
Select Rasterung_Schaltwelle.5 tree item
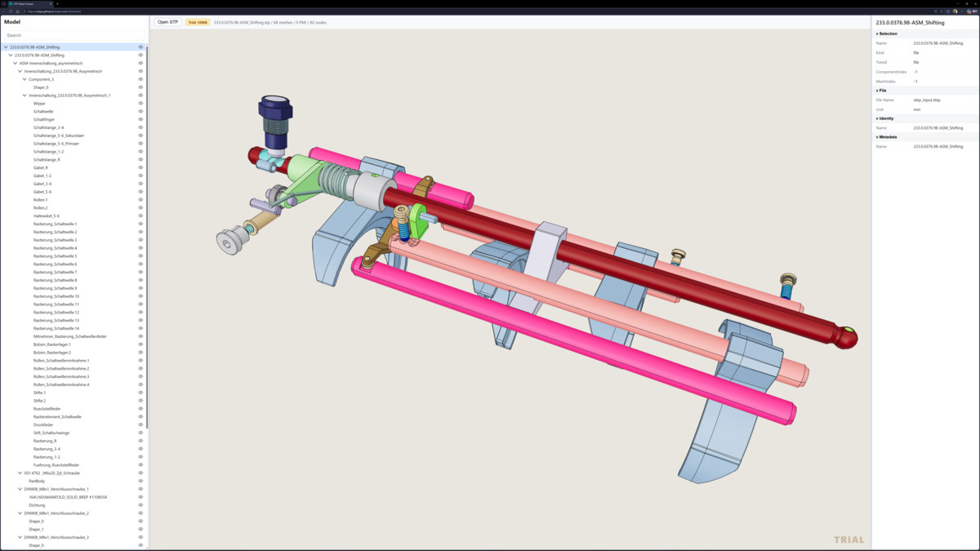click(56, 256)
